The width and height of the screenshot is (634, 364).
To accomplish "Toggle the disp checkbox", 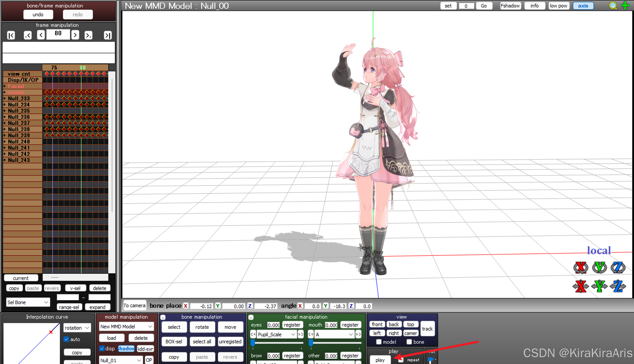I will click(102, 348).
